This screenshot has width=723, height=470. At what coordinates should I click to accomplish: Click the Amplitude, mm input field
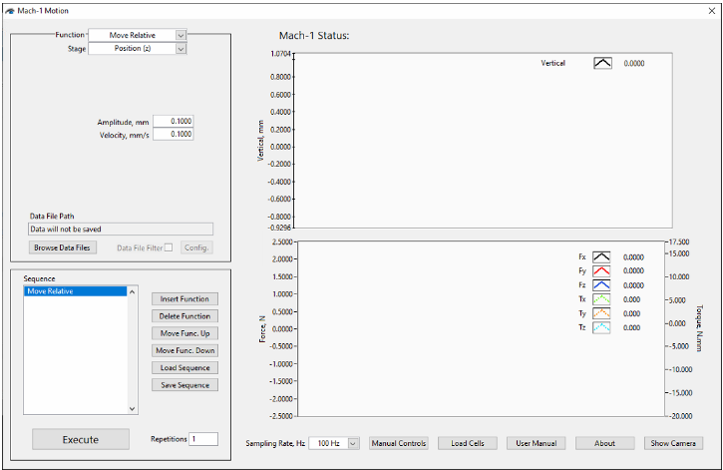[x=173, y=121]
